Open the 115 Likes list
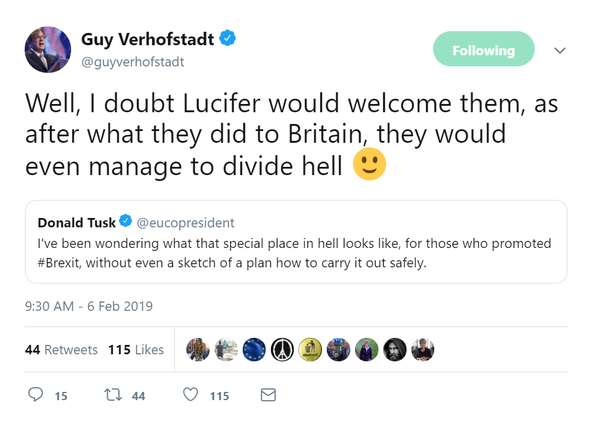Viewport: 600px width, 426px height. point(135,350)
